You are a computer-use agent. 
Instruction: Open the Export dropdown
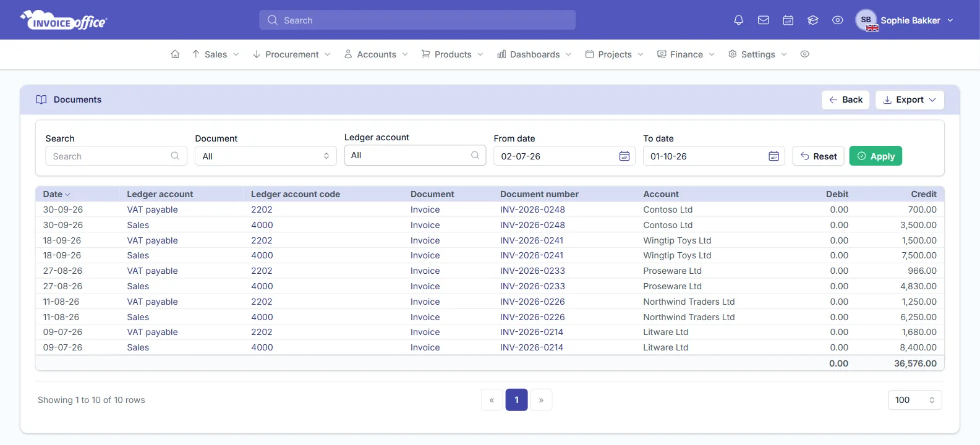910,100
